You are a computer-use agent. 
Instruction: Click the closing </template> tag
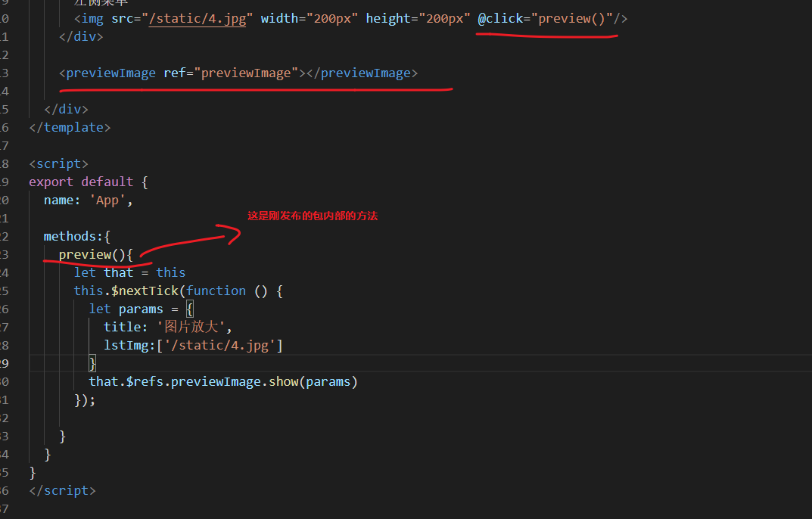(x=70, y=127)
